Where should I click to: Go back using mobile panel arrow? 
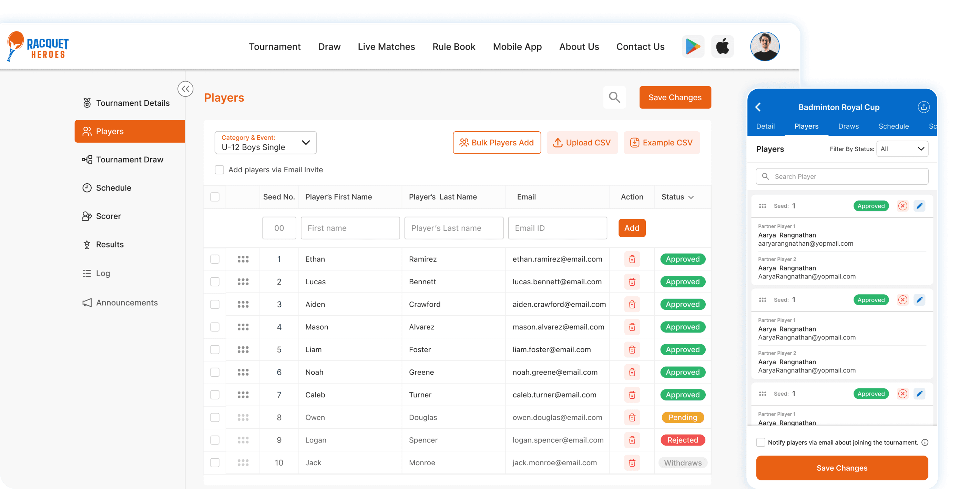(758, 107)
